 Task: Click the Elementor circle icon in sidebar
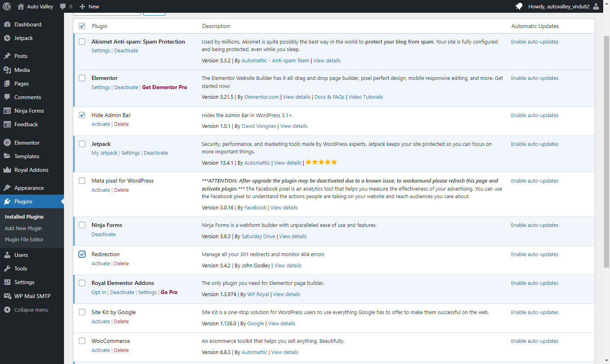[7, 143]
